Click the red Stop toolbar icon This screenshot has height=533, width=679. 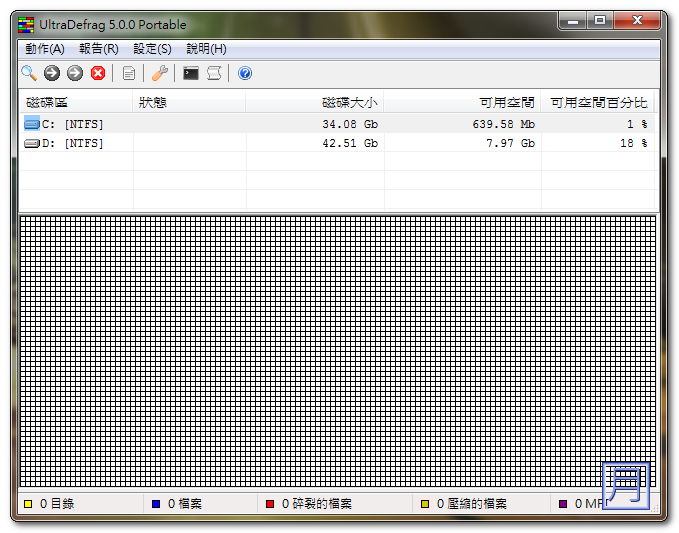[x=98, y=73]
